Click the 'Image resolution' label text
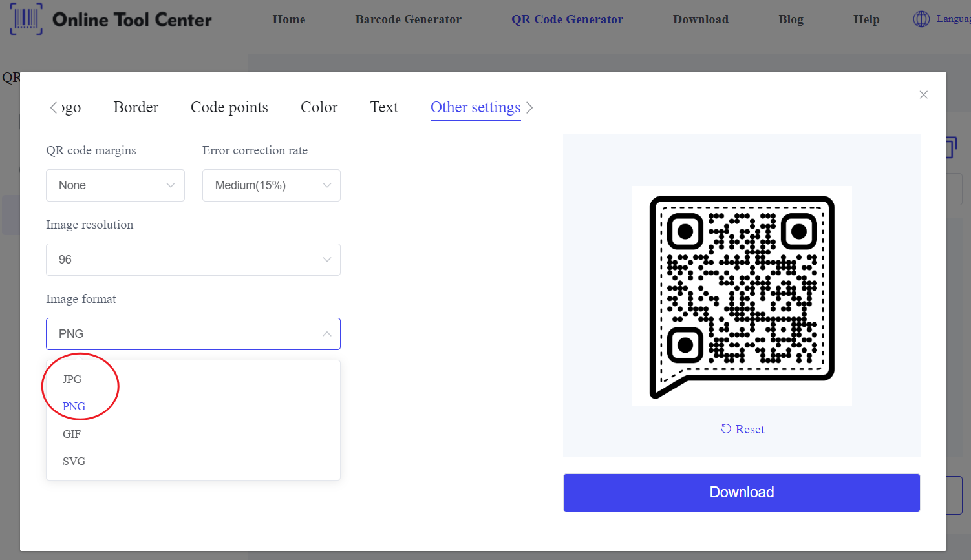The width and height of the screenshot is (971, 560). (90, 225)
